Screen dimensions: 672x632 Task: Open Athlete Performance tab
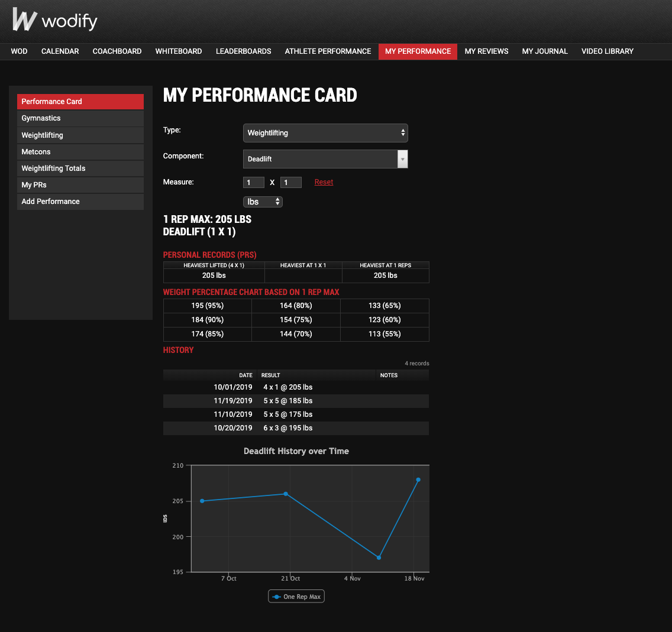(x=328, y=51)
